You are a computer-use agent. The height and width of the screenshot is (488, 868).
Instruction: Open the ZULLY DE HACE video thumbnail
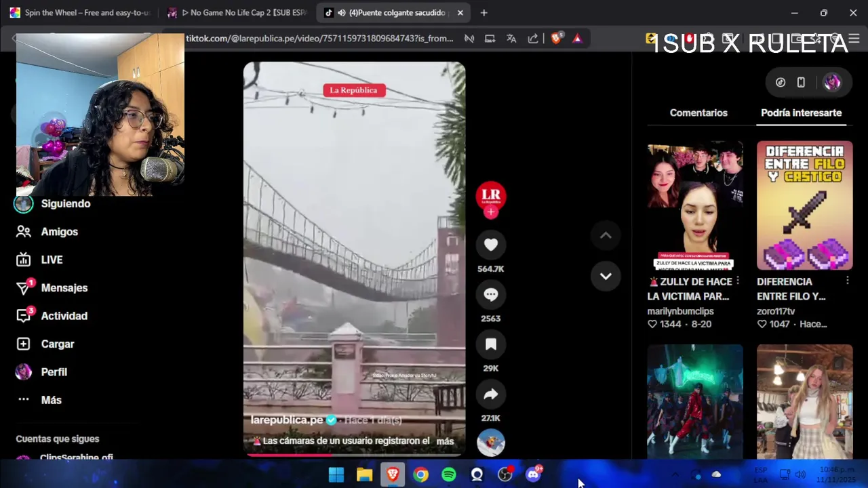coord(695,205)
